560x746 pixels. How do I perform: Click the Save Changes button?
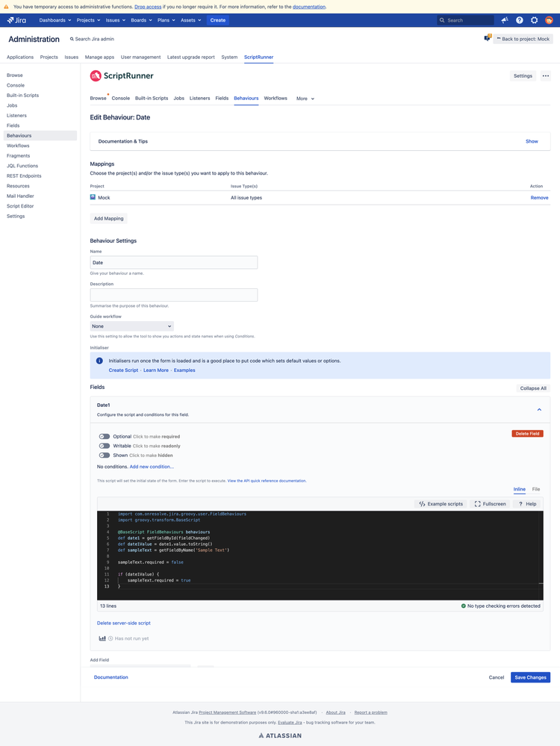tap(529, 677)
